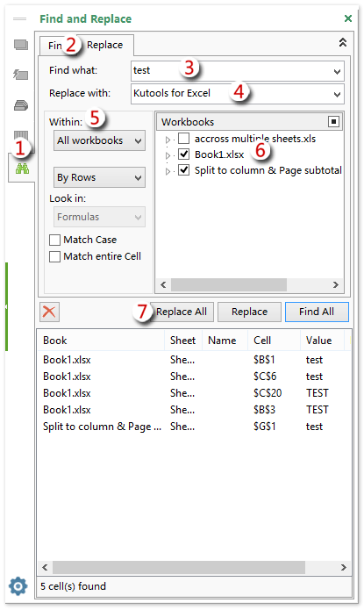Collapse options with double chevron icon
Screen dimensions: 364x610
click(x=343, y=42)
